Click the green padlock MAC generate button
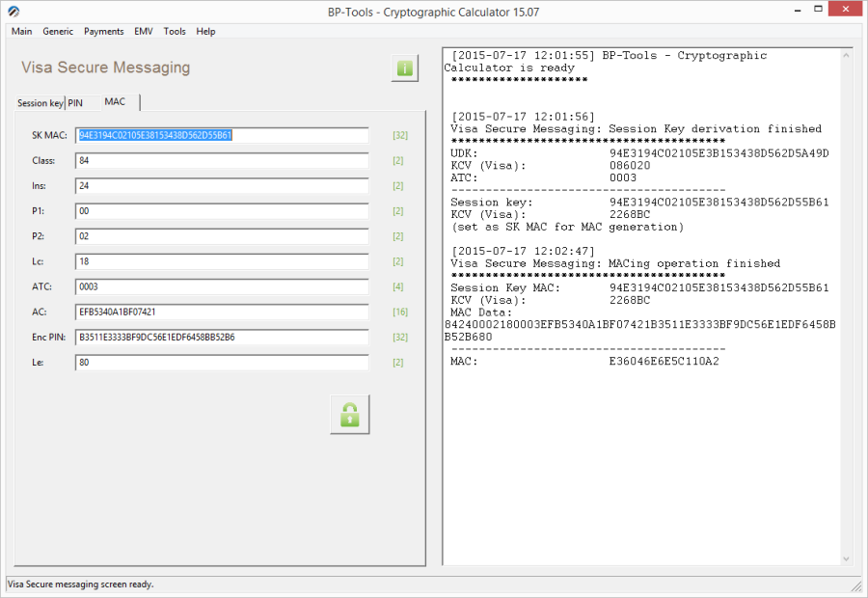Screen dimensions: 868x598 (x=350, y=414)
